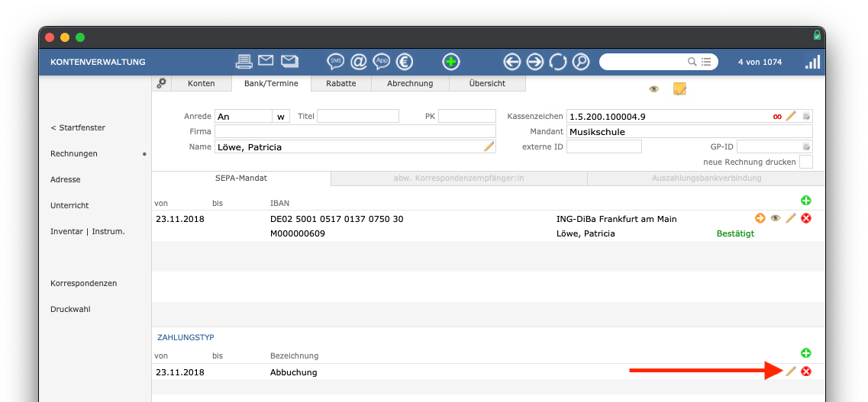Click the signal bars icon in the toolbar
The image size is (868, 402).
point(812,61)
